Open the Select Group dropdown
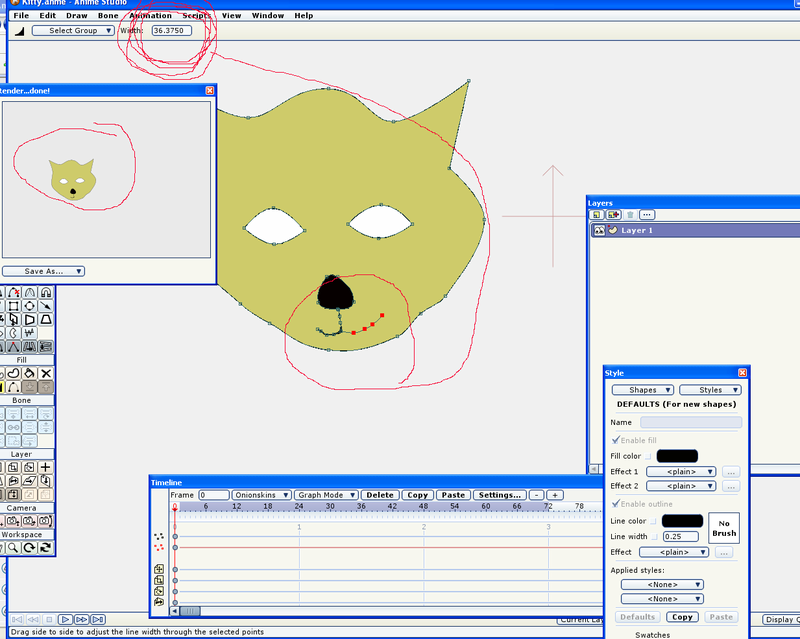800x639 pixels. click(x=73, y=31)
